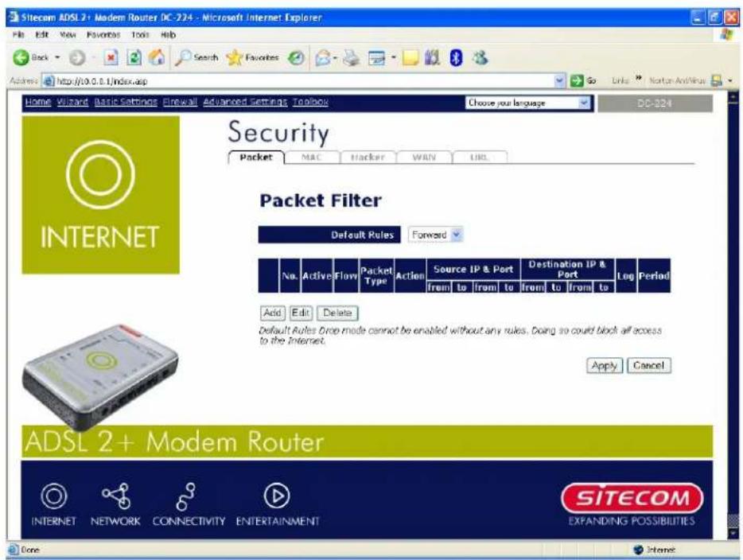This screenshot has width=743, height=560.
Task: Click the green Go arrow button
Action: [x=577, y=80]
